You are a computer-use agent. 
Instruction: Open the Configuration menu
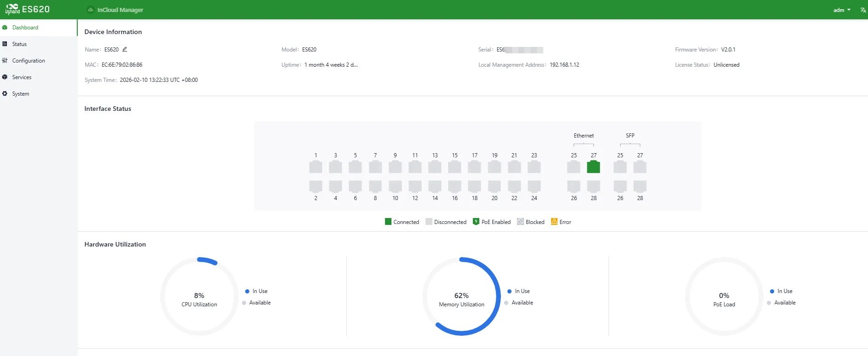[x=39, y=61]
